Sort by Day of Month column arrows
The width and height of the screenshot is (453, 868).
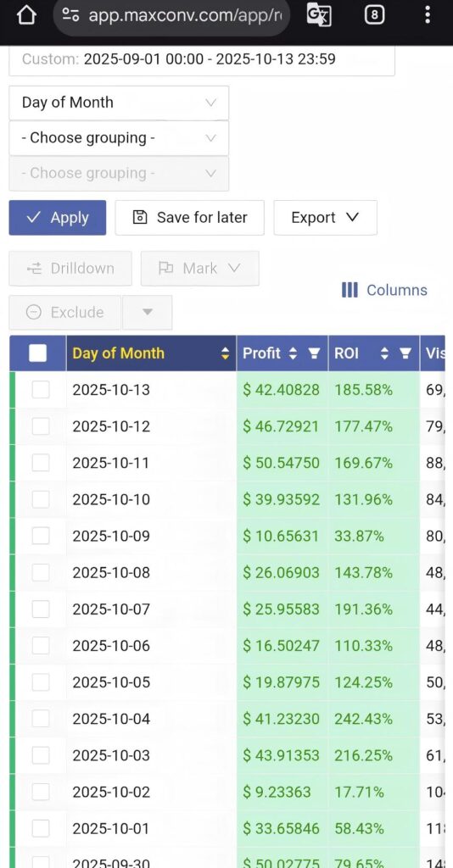[225, 353]
